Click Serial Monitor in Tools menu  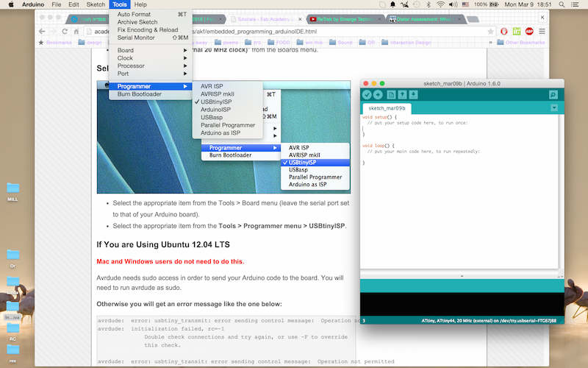151,38
